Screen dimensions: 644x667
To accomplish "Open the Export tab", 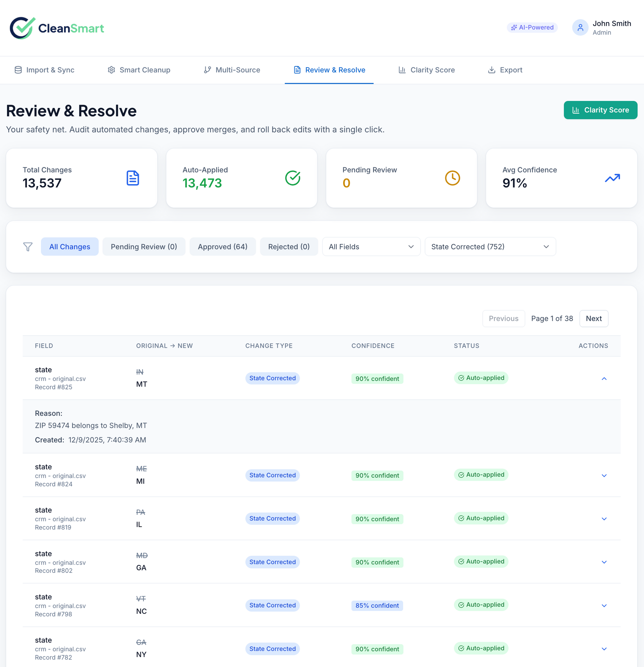I will pyautogui.click(x=505, y=70).
